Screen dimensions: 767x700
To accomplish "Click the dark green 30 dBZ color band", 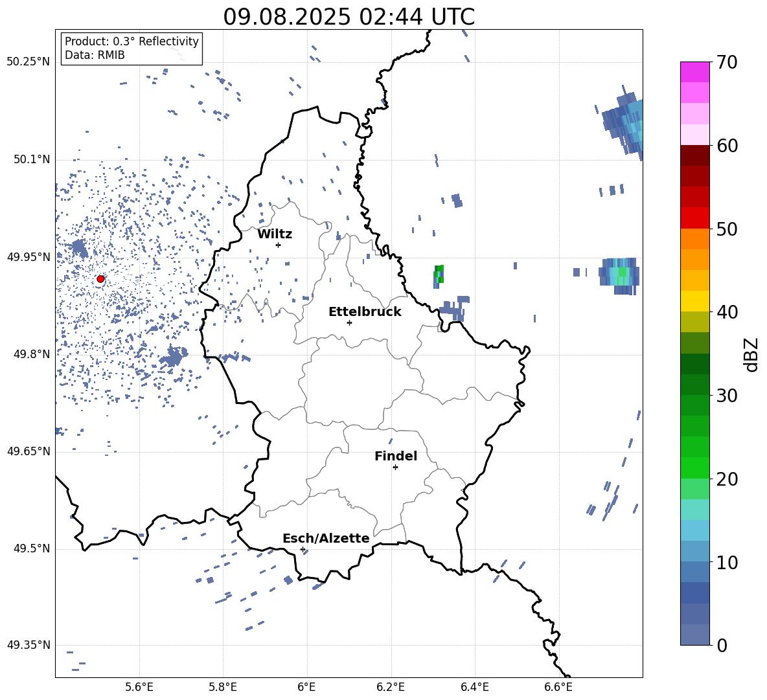I will 694,385.
